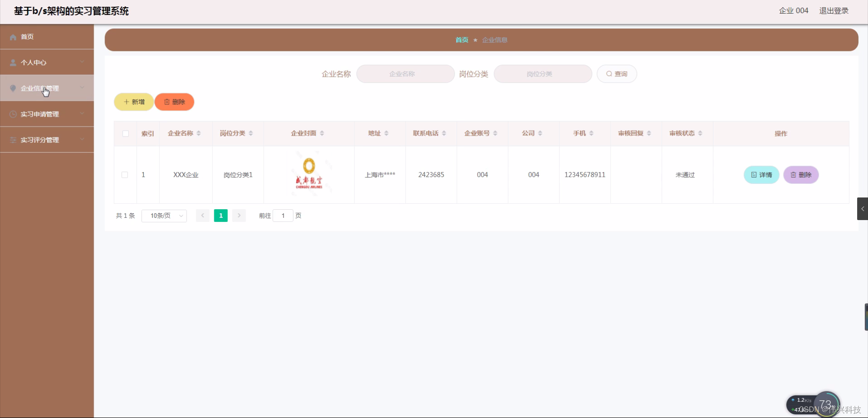Click the 退出登录 link

(833, 10)
